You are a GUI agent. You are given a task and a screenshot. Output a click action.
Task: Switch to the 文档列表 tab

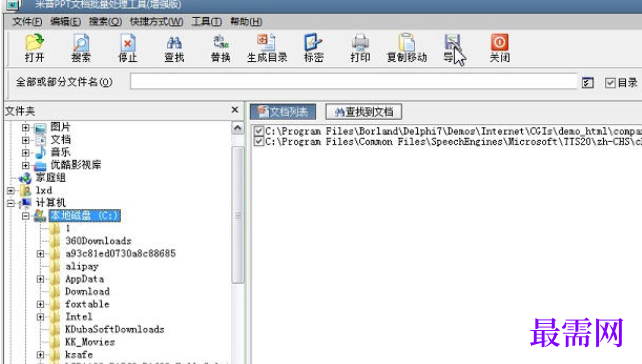(283, 112)
